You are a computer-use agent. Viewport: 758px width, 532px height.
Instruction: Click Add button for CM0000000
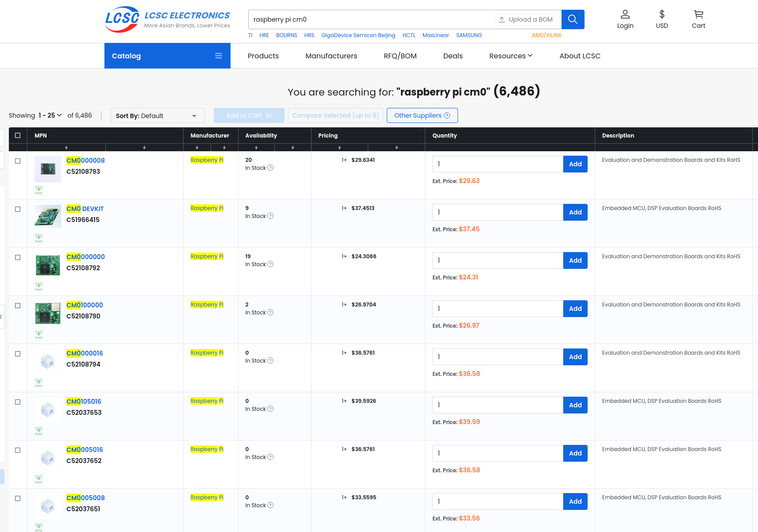point(575,260)
